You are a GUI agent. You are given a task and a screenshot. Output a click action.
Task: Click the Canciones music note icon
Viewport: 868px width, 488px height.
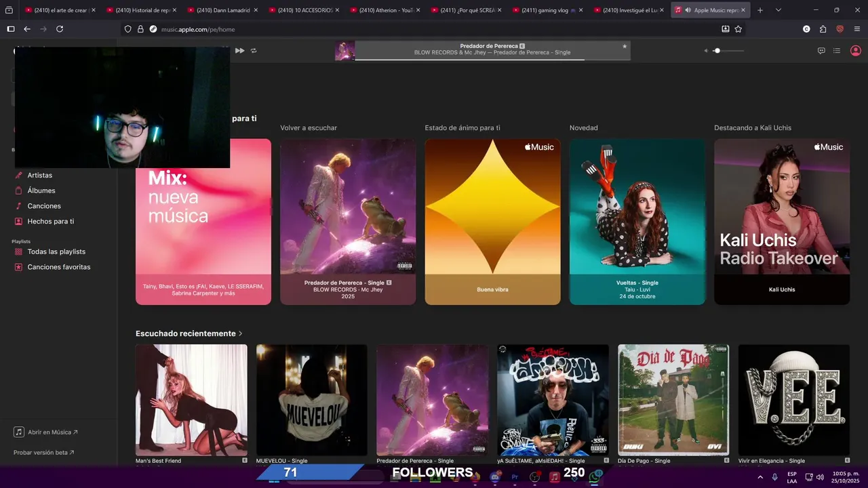tap(19, 206)
